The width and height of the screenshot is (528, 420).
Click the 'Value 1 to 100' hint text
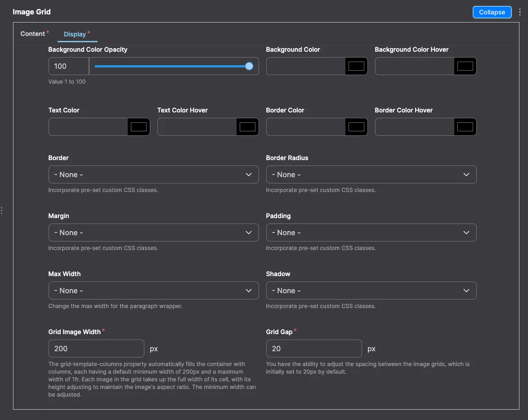point(67,81)
